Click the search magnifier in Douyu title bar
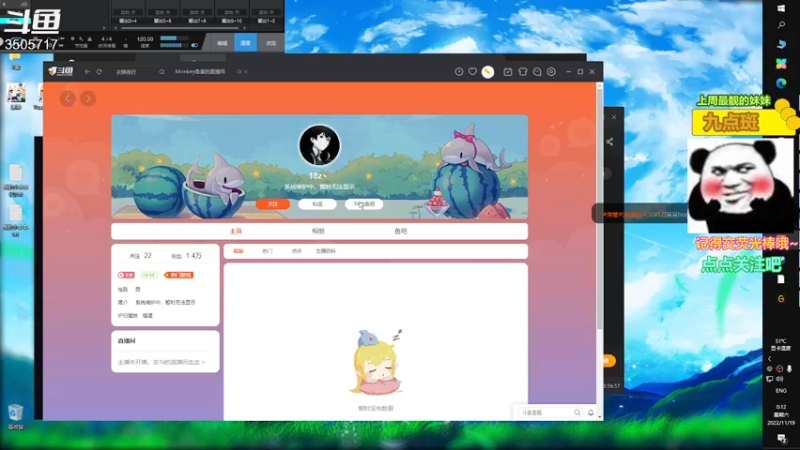800x450 pixels. [162, 72]
